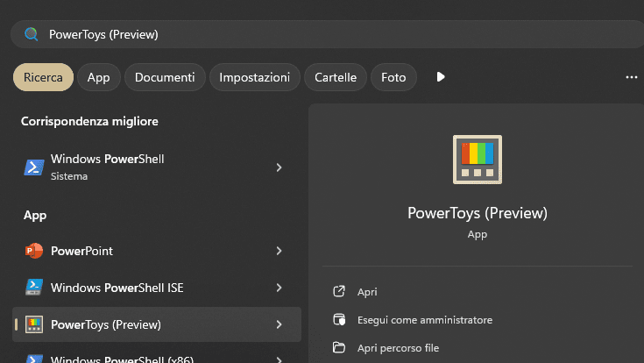Viewport: 644px width, 363px height.
Task: Click the folder icon for Apri percorso file
Action: [339, 348]
